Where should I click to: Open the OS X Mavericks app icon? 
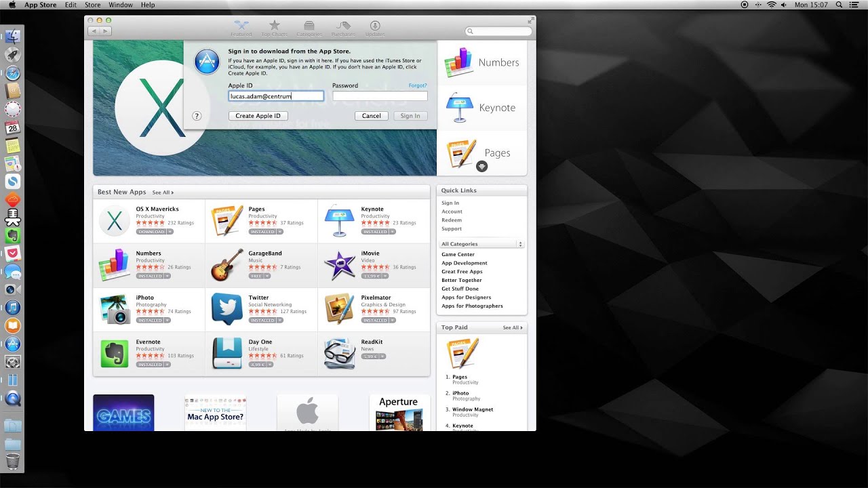(x=115, y=221)
